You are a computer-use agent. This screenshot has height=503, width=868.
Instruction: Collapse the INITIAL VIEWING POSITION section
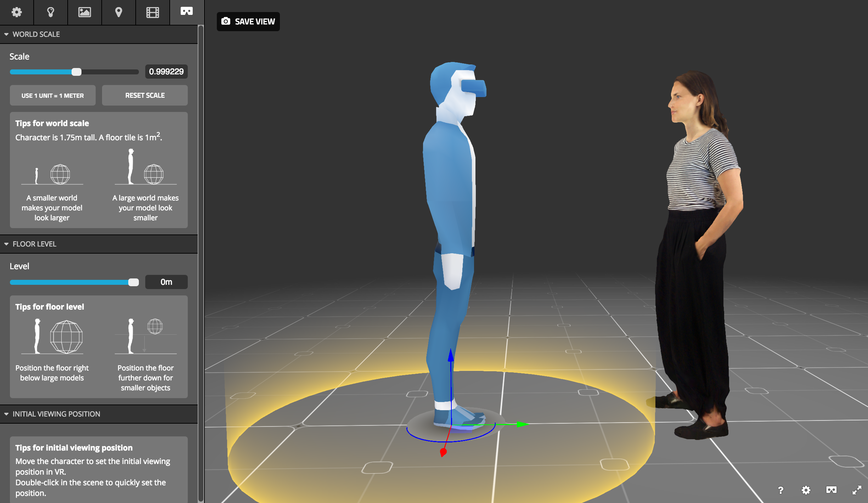tap(6, 414)
